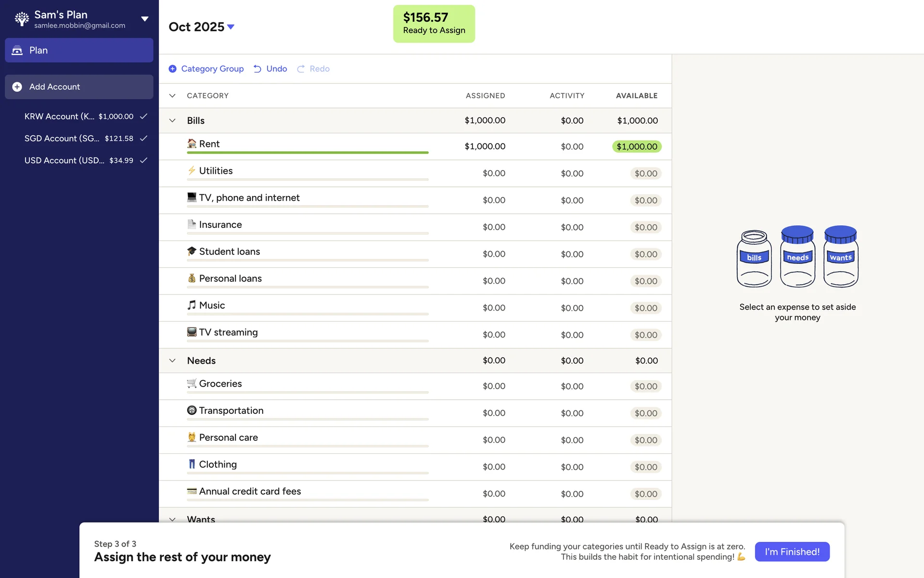The width and height of the screenshot is (924, 578).
Task: Collapse the Needs category group
Action: tap(172, 360)
